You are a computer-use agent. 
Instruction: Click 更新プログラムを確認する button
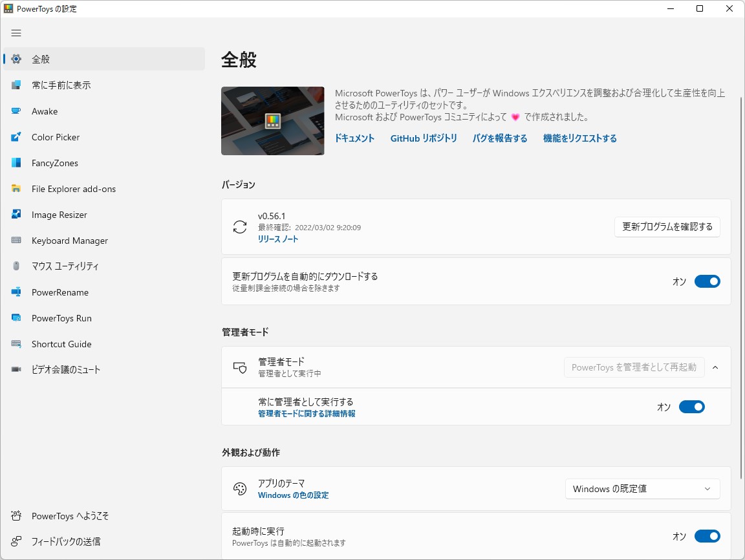667,227
